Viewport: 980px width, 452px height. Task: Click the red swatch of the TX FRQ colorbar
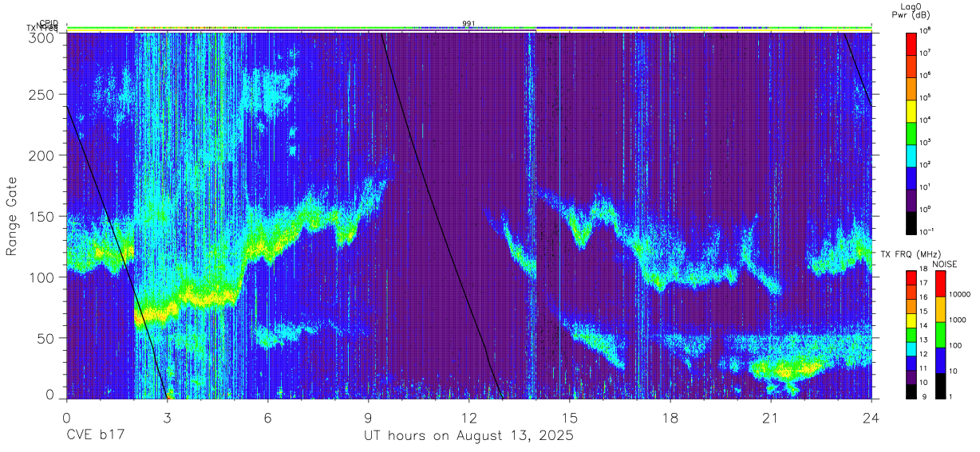[x=911, y=278]
